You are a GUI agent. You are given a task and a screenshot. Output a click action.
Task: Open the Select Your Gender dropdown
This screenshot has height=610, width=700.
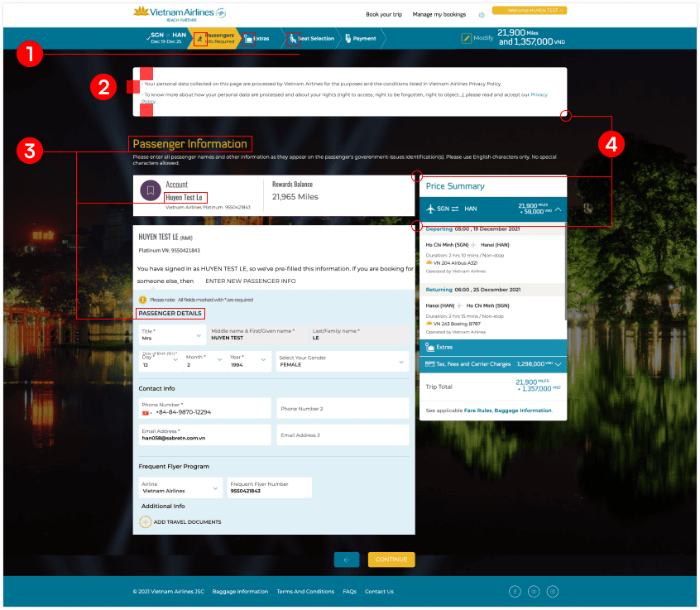(343, 361)
